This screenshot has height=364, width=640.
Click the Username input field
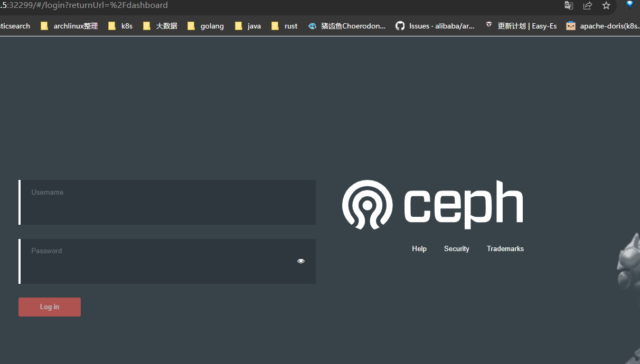tap(167, 202)
